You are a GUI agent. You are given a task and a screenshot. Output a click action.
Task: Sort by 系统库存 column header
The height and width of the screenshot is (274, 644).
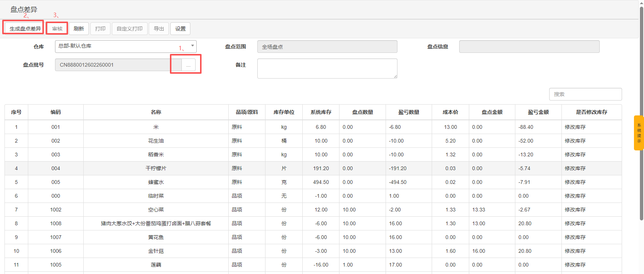(321, 112)
